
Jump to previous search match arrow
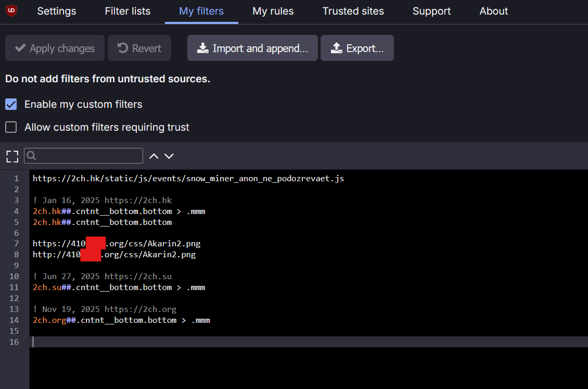154,156
